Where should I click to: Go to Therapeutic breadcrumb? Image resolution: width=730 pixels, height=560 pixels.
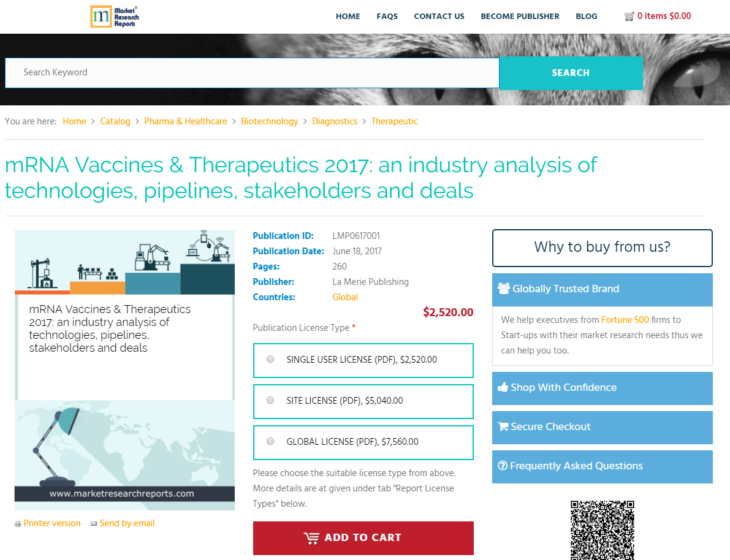pyautogui.click(x=394, y=121)
